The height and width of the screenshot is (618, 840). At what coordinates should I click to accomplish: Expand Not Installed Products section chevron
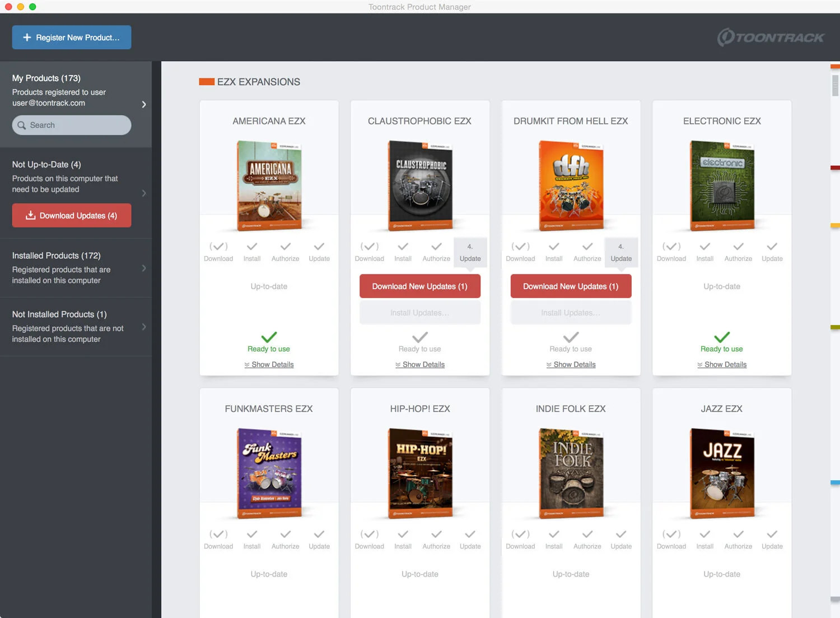click(144, 327)
